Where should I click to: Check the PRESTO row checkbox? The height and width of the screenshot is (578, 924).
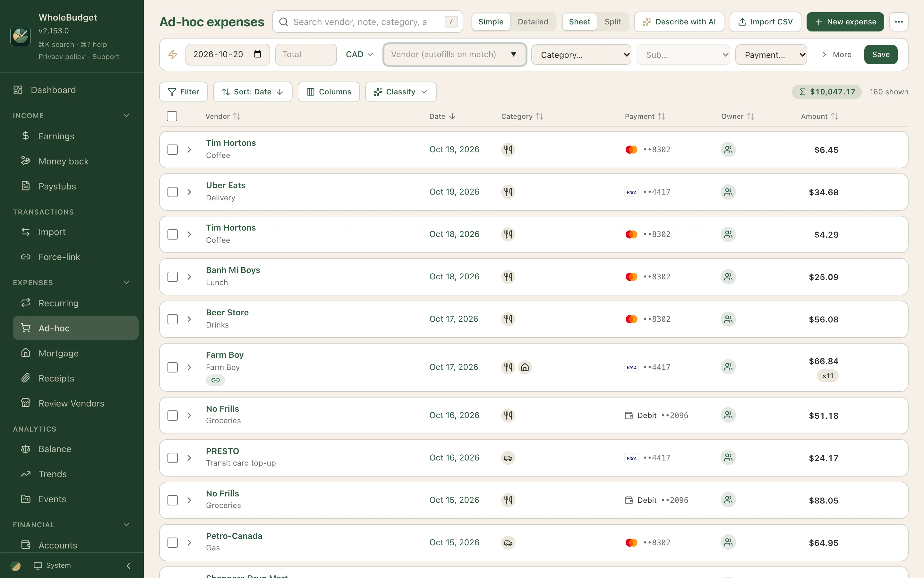(173, 458)
